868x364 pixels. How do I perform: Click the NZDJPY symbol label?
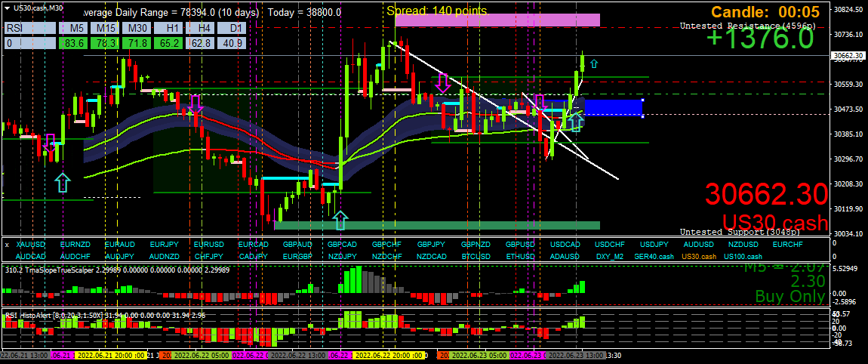pos(342,257)
